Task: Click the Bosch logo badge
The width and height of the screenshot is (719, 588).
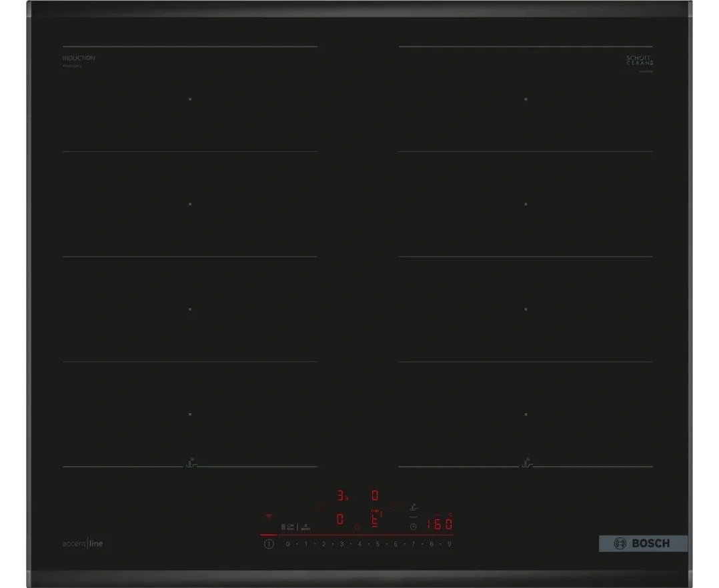Action: (x=642, y=543)
